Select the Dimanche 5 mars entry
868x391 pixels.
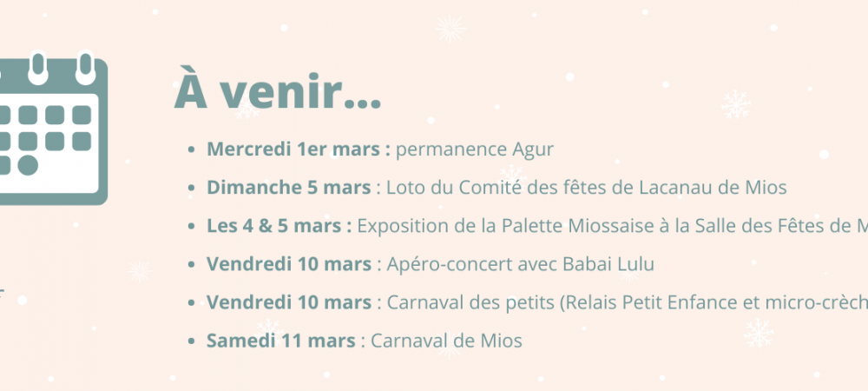(488, 188)
